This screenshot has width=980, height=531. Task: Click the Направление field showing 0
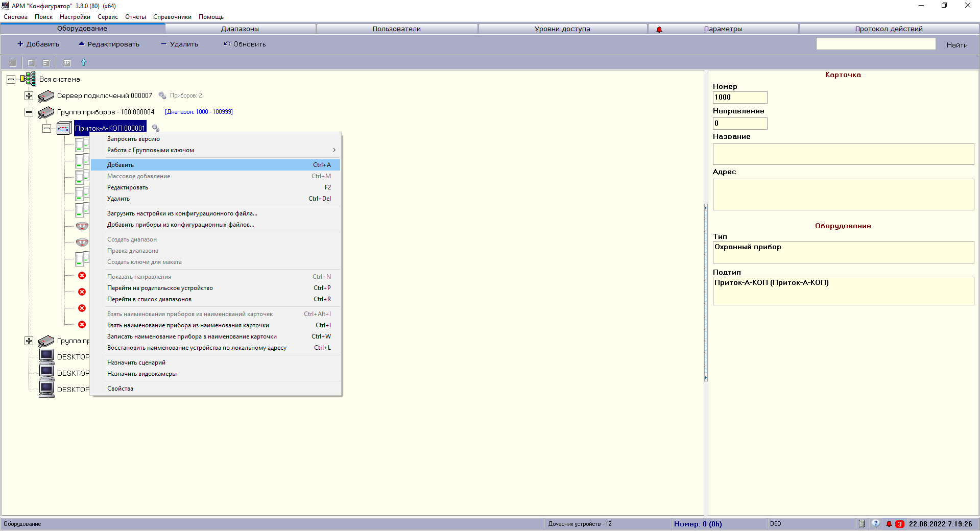click(x=740, y=124)
